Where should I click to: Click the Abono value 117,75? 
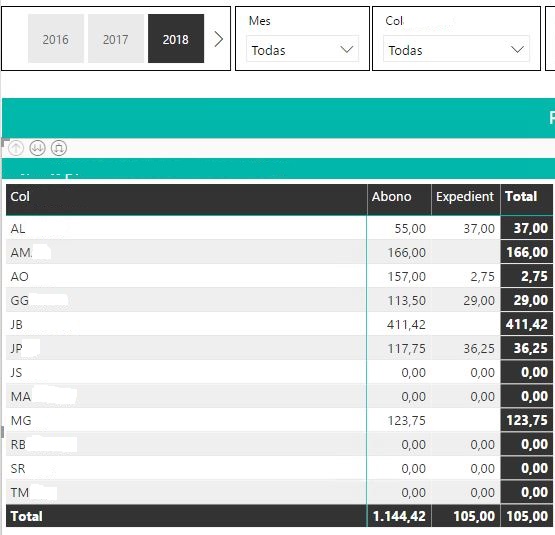406,348
